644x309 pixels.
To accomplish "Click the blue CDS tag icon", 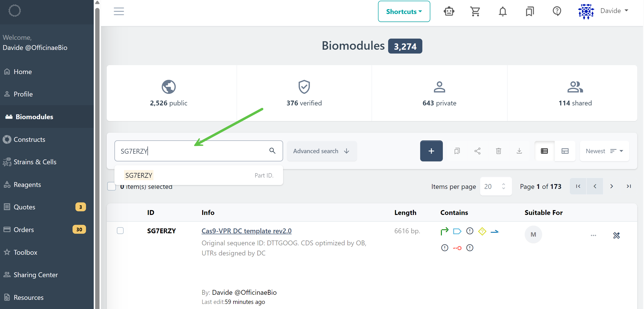I will (457, 231).
